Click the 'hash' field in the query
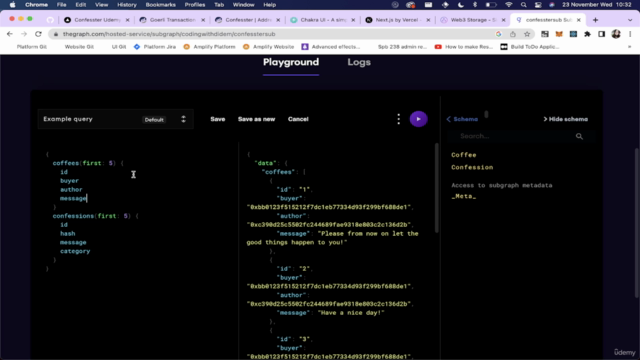Viewport: 640px width, 360px height. 68,234
